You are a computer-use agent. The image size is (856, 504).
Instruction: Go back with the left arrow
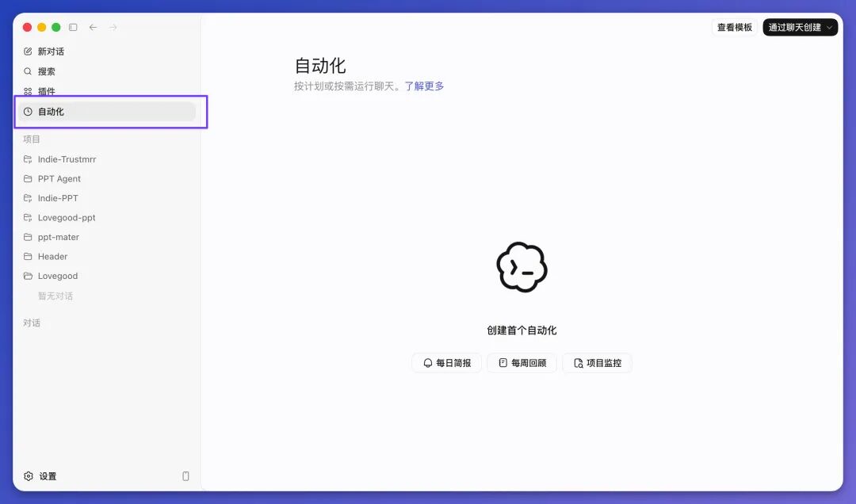[94, 27]
